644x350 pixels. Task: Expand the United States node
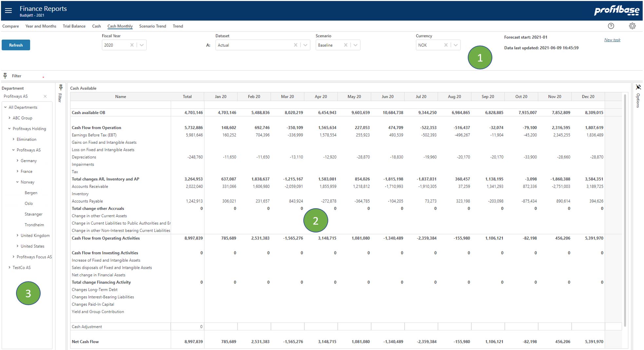17,246
